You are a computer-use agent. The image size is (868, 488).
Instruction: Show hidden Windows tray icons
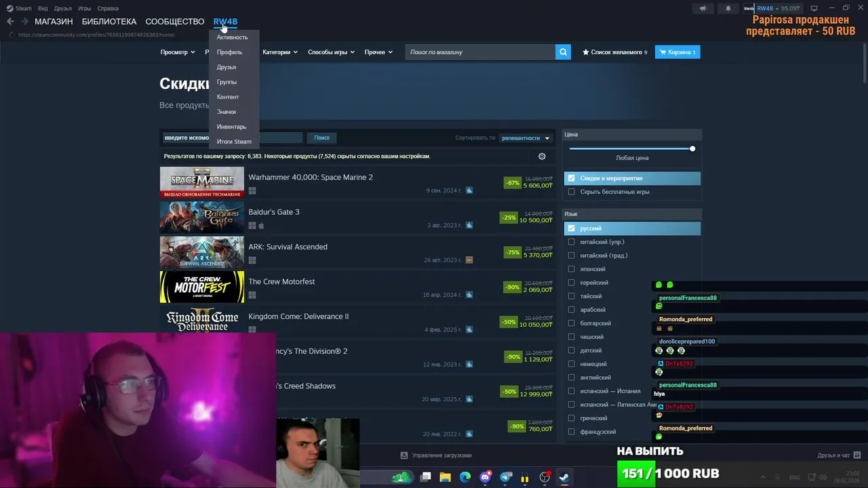coord(763,477)
